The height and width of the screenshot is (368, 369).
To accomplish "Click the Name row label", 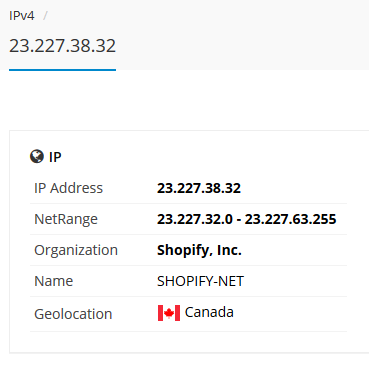I will coord(54,281).
